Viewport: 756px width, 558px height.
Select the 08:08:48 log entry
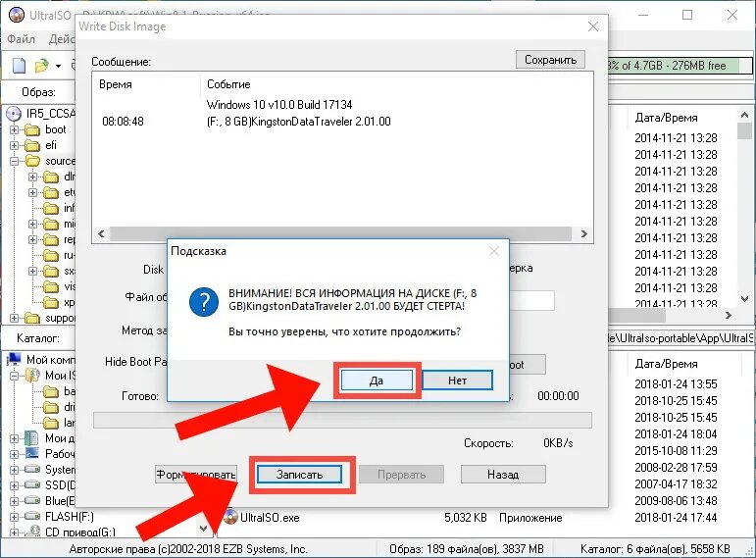123,121
